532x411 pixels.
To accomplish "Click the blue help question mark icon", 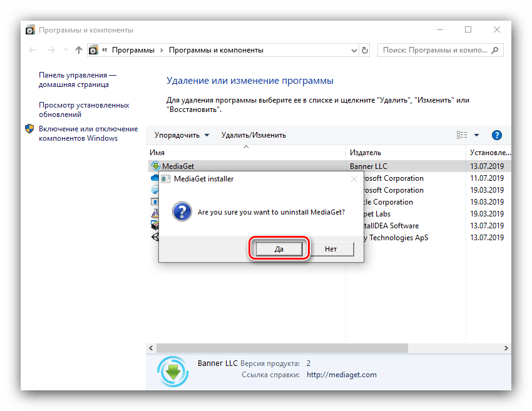I will [x=497, y=135].
